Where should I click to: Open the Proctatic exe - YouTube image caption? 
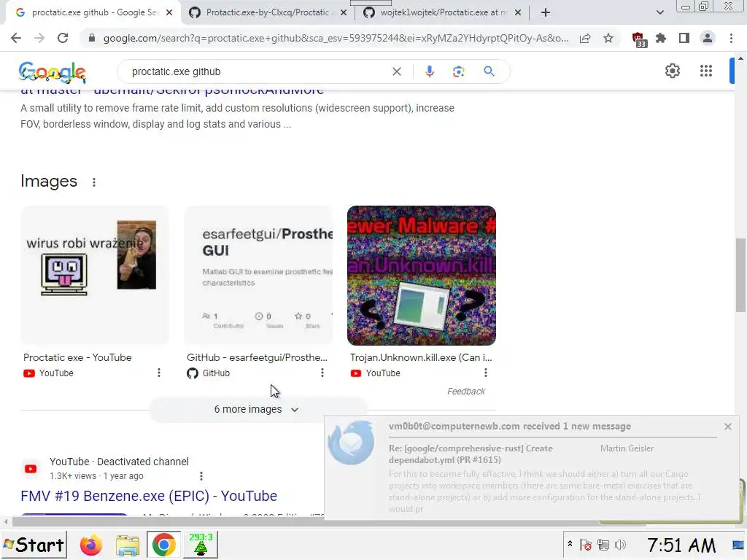point(77,357)
